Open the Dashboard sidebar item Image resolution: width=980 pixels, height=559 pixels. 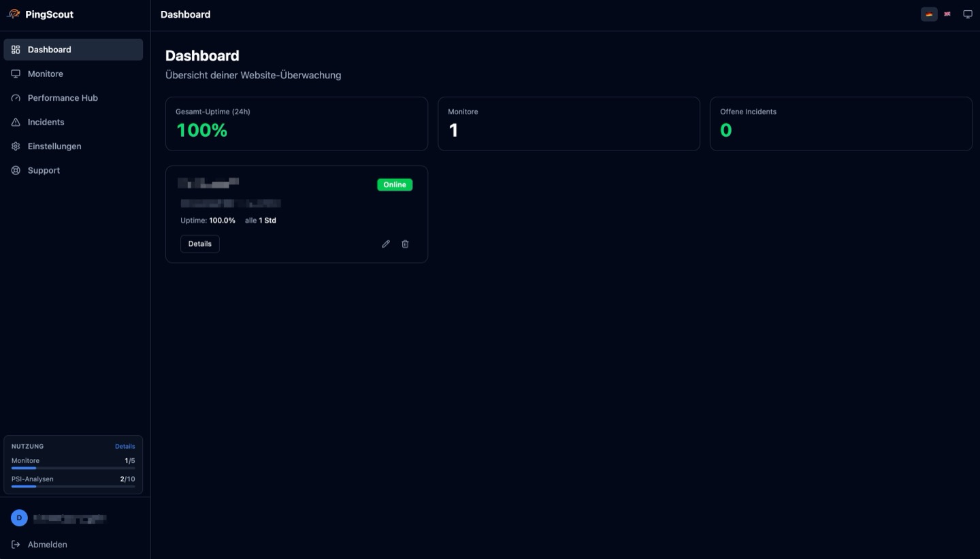pos(73,50)
